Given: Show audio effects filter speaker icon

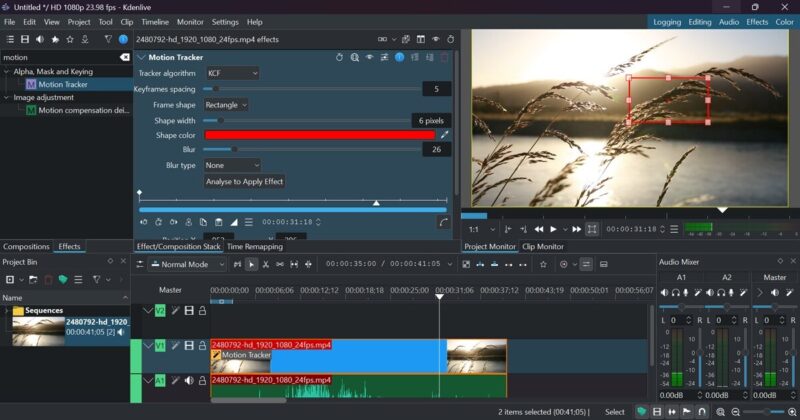Looking at the screenshot, I should [x=40, y=39].
